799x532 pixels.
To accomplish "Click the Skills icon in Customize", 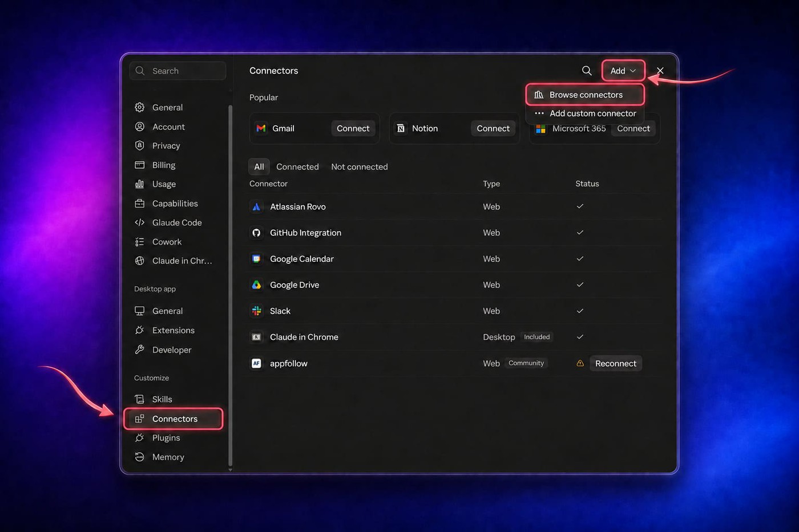I will (x=139, y=399).
